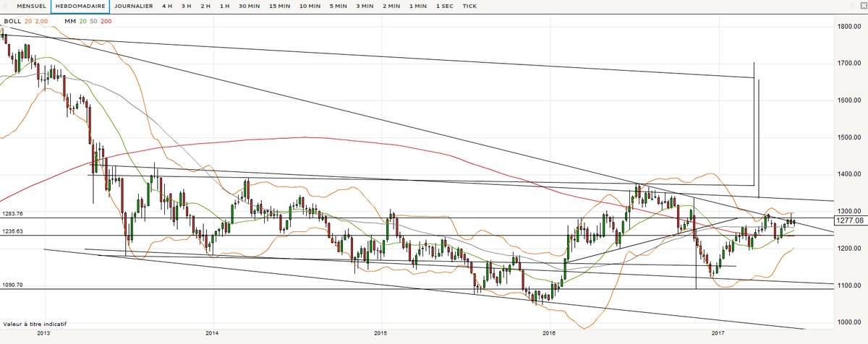The height and width of the screenshot is (344, 868).
Task: Click the BOLL period value 20
Action: point(28,21)
